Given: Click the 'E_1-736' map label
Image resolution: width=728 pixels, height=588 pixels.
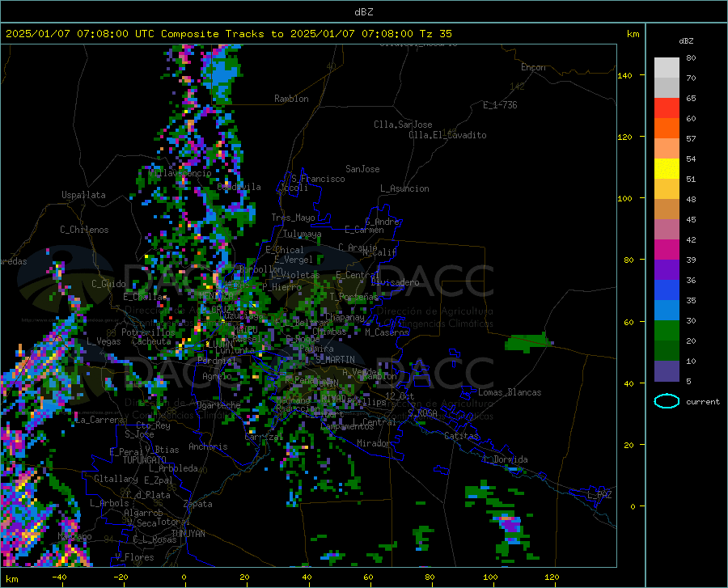Looking at the screenshot, I should (x=500, y=105).
